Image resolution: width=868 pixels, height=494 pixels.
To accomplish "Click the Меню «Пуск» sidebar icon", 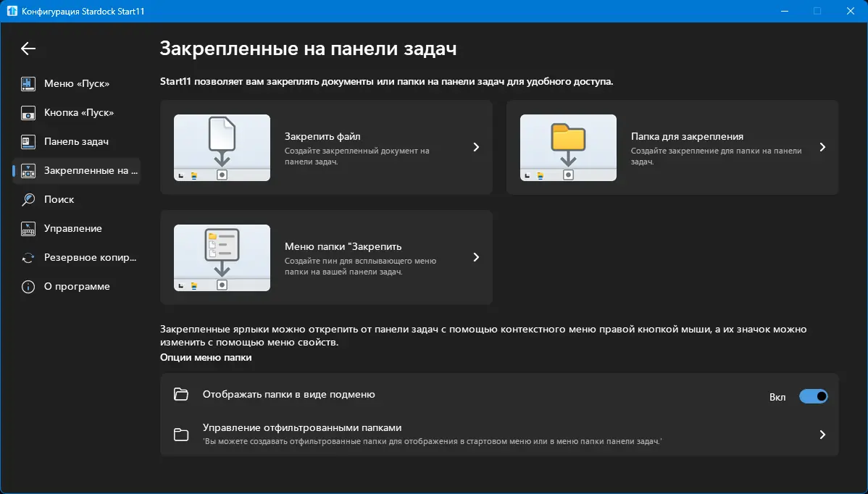I will point(28,83).
